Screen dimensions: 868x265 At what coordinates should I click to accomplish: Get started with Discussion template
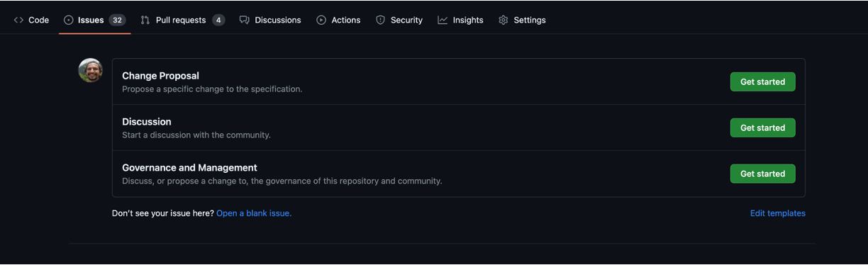click(x=762, y=128)
